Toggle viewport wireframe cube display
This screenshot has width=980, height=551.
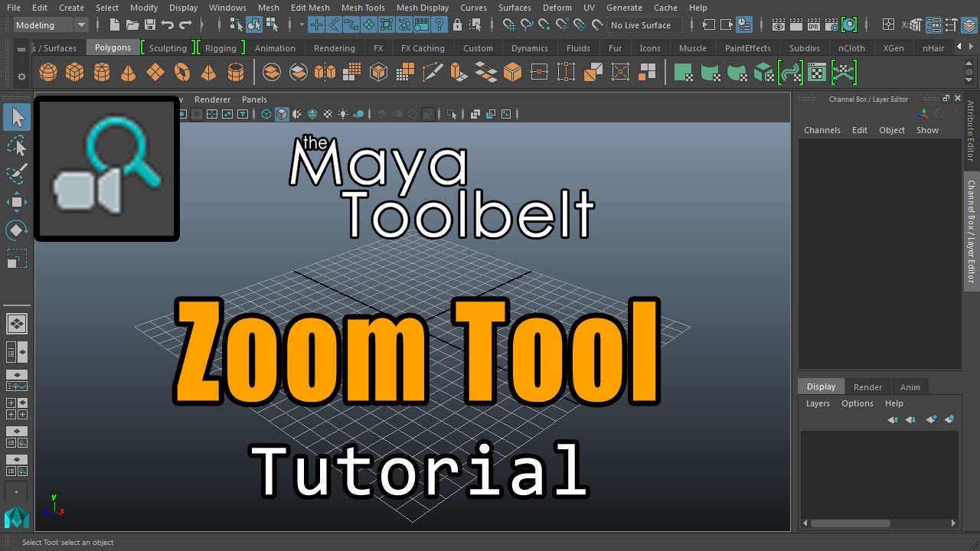point(266,114)
